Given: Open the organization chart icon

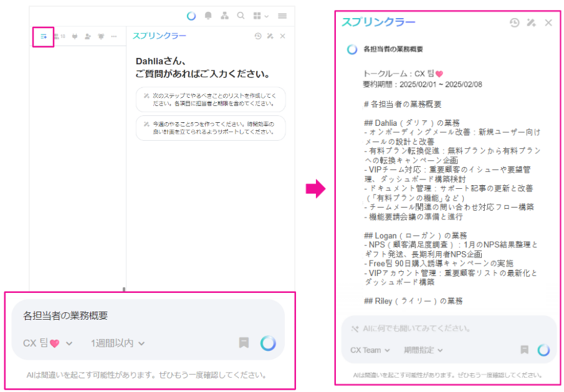Looking at the screenshot, I should point(225,16).
